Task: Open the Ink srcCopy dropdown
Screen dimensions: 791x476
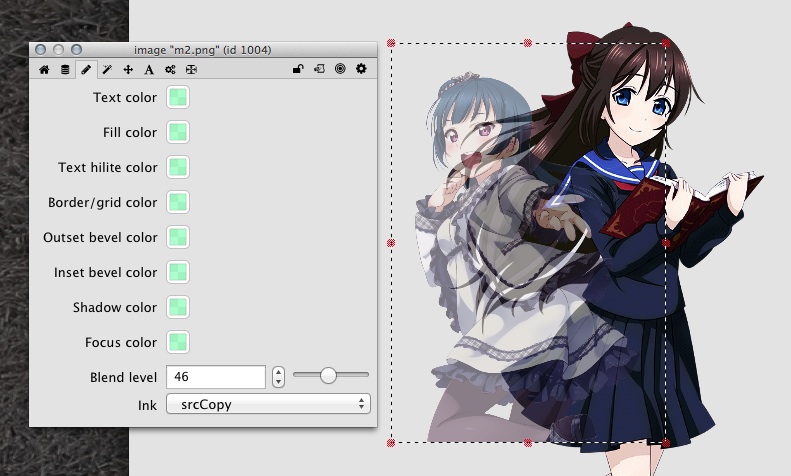Action: point(268,404)
